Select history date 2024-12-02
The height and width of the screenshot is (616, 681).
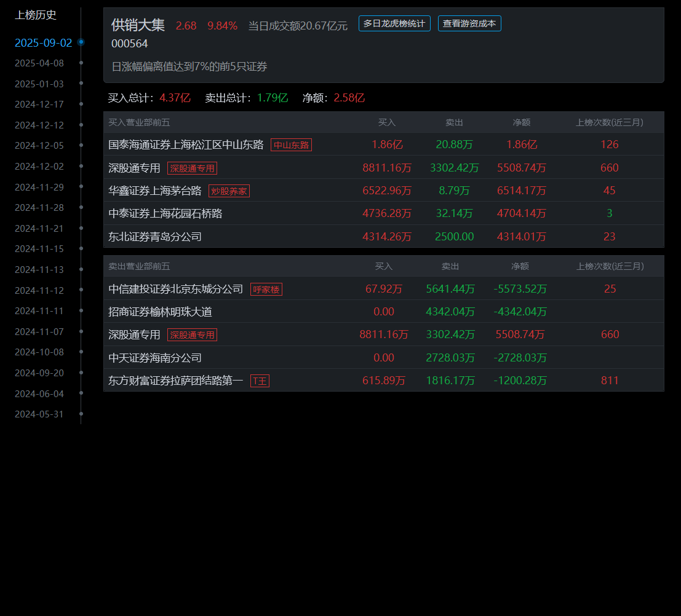click(39, 166)
